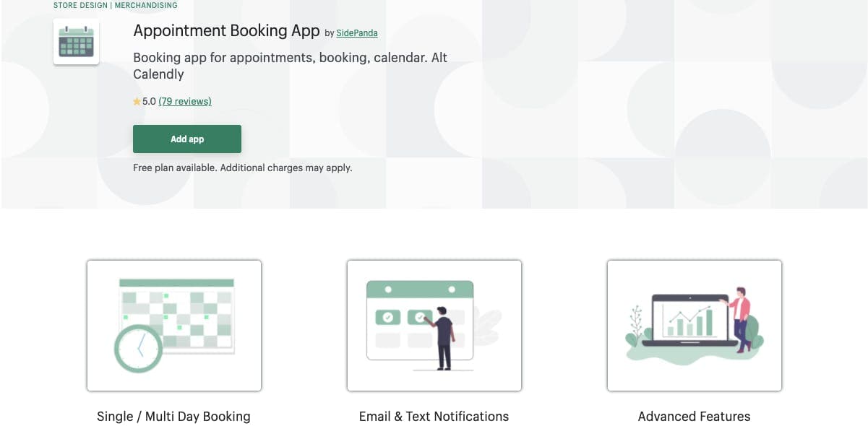This screenshot has height=426, width=868.
Task: Select the Single / Multi Day Booking caption
Action: coord(173,416)
